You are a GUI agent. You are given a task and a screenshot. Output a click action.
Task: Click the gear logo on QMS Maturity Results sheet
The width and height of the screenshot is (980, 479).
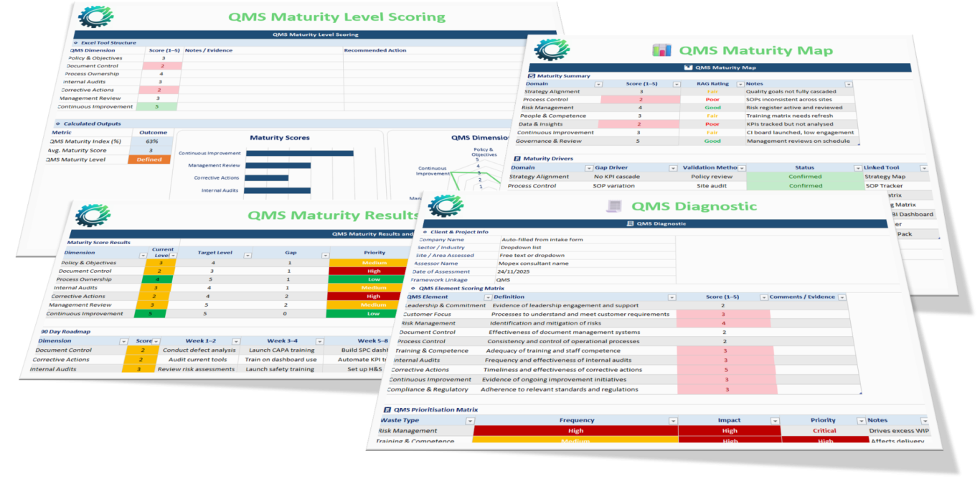coord(94,215)
